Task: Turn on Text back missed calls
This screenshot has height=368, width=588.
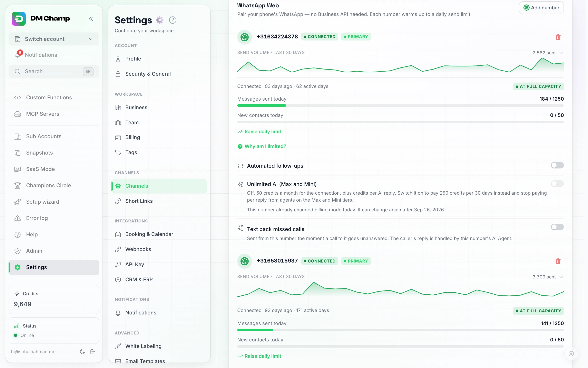Action: (557, 227)
